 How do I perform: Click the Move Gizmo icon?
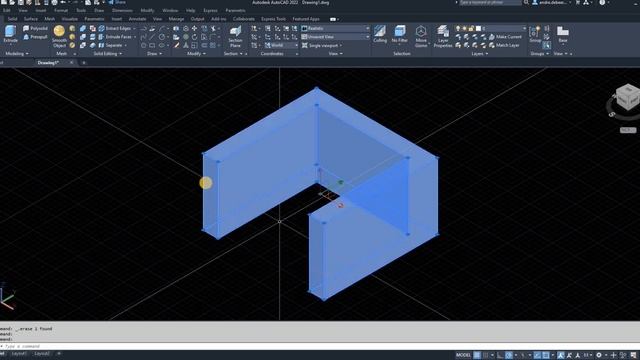point(421,37)
